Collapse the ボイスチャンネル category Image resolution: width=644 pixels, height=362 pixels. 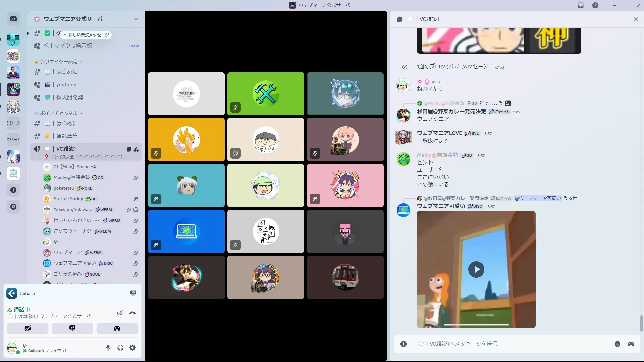pyautogui.click(x=59, y=113)
